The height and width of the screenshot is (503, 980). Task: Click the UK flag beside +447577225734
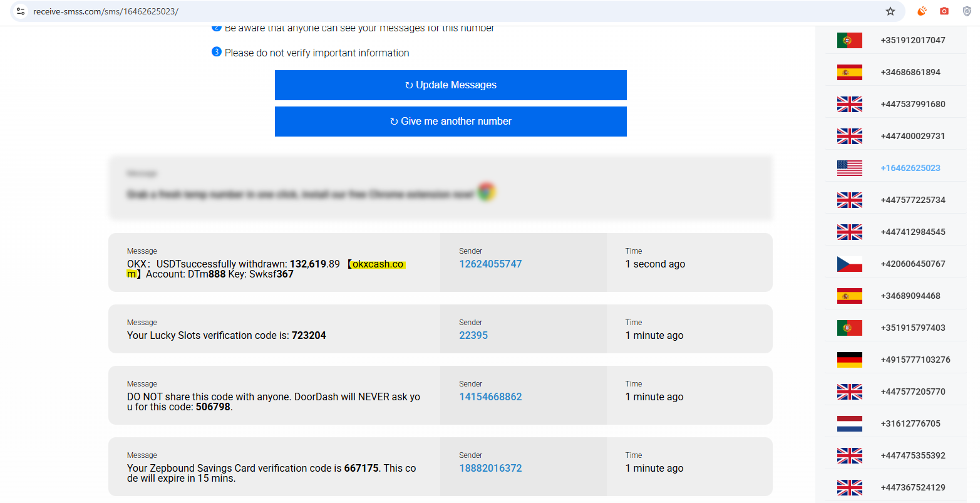click(x=850, y=200)
